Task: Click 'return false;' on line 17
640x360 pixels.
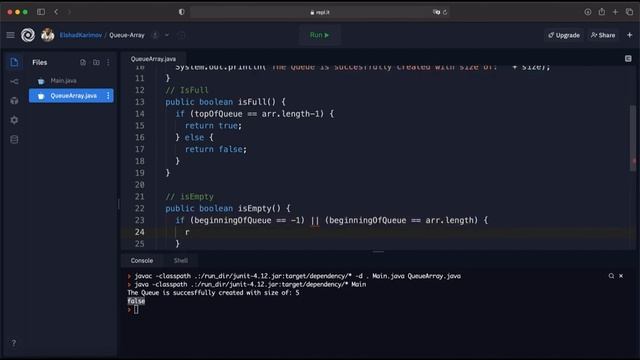Action: click(216, 149)
